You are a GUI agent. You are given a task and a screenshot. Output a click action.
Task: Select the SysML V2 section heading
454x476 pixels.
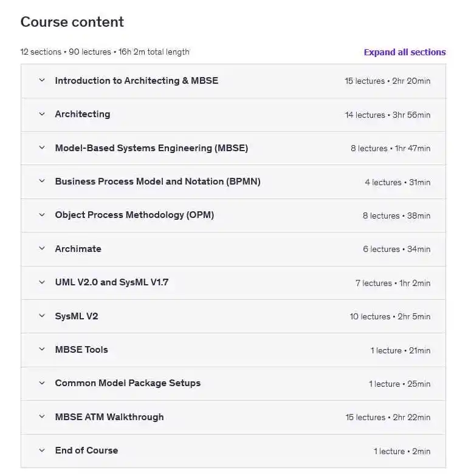point(77,316)
